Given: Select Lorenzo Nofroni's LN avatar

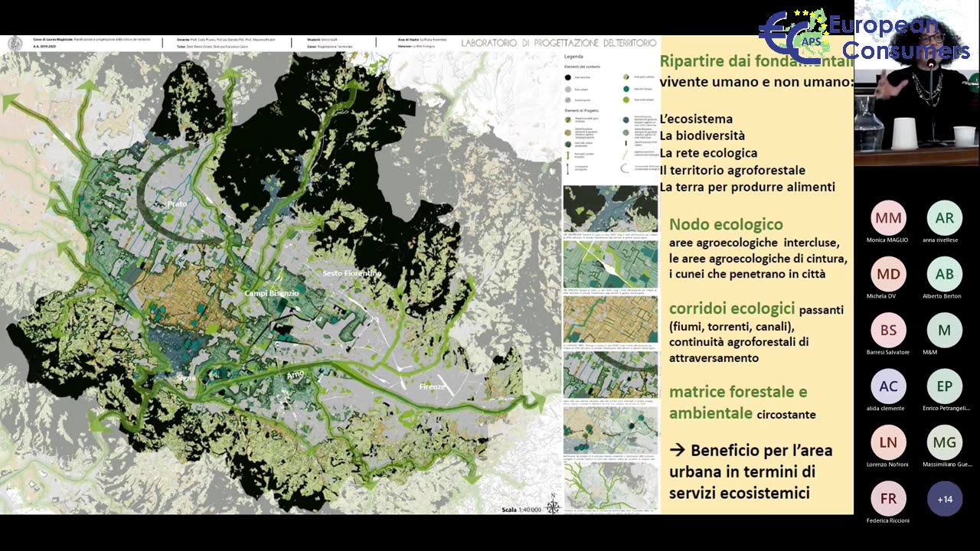Looking at the screenshot, I should 888,442.
